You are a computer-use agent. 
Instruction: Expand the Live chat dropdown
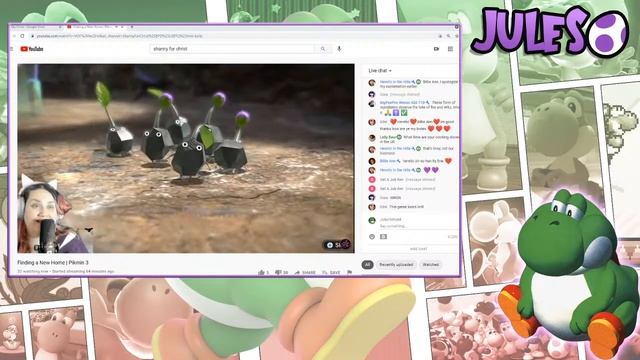click(x=380, y=71)
